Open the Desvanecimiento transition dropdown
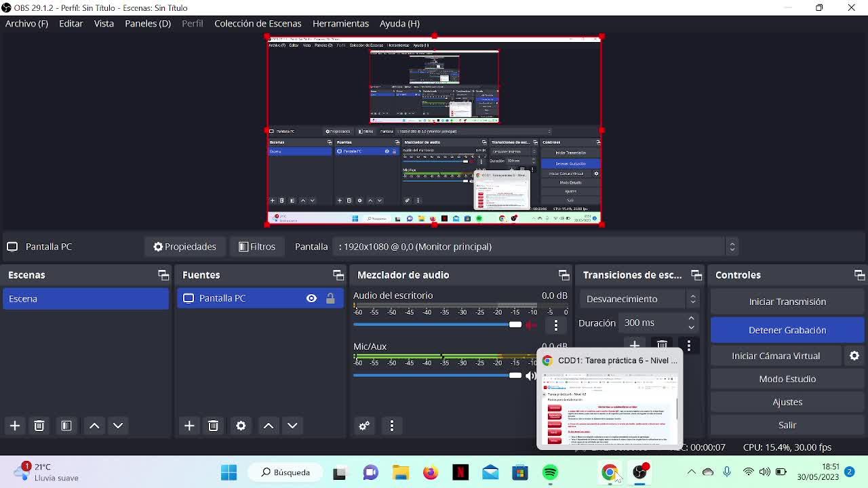This screenshot has height=488, width=868. point(639,299)
